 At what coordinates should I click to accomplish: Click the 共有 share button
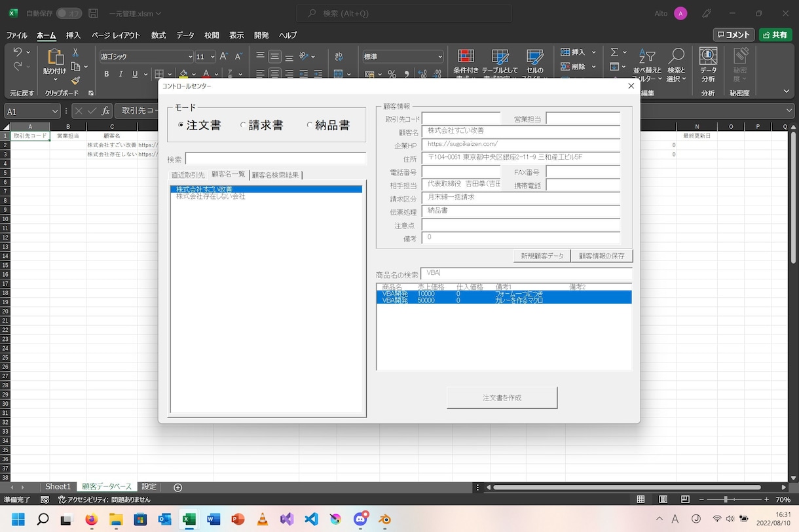pyautogui.click(x=775, y=35)
